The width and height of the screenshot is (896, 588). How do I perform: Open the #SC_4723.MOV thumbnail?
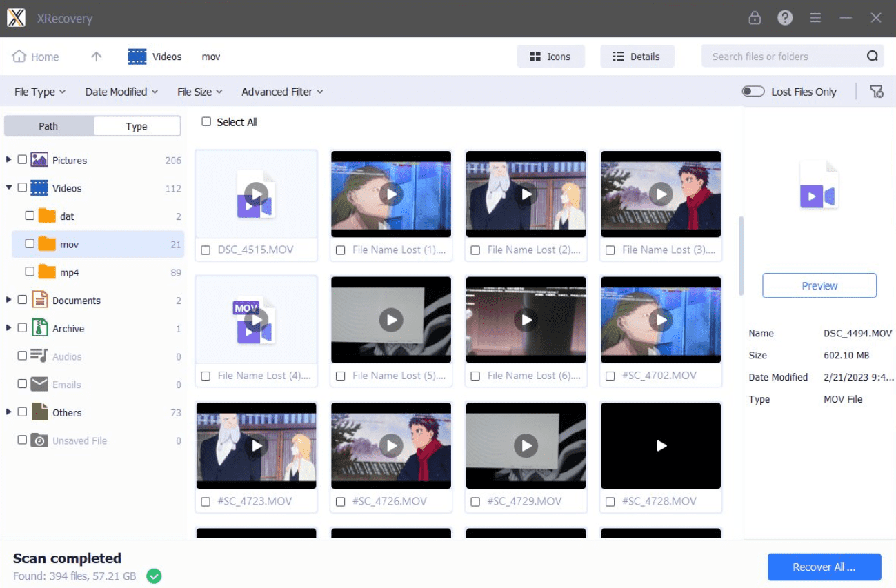[x=257, y=446]
